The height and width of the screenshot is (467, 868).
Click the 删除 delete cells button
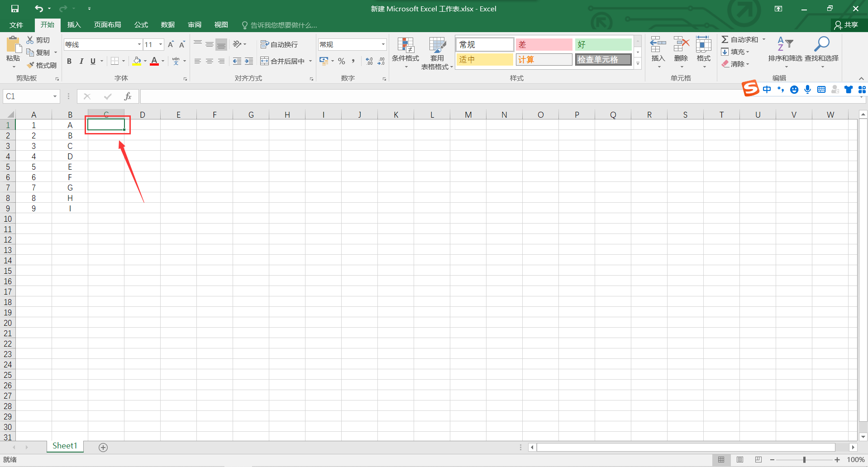(681, 52)
